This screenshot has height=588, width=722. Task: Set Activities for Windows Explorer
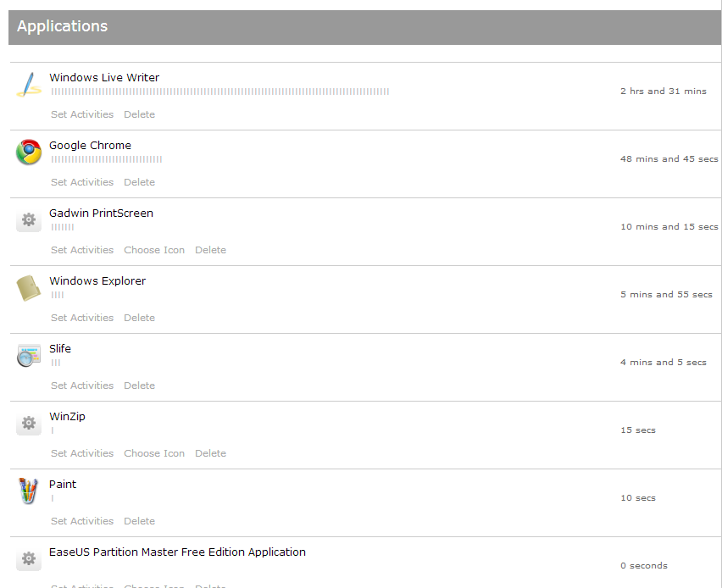coord(82,318)
